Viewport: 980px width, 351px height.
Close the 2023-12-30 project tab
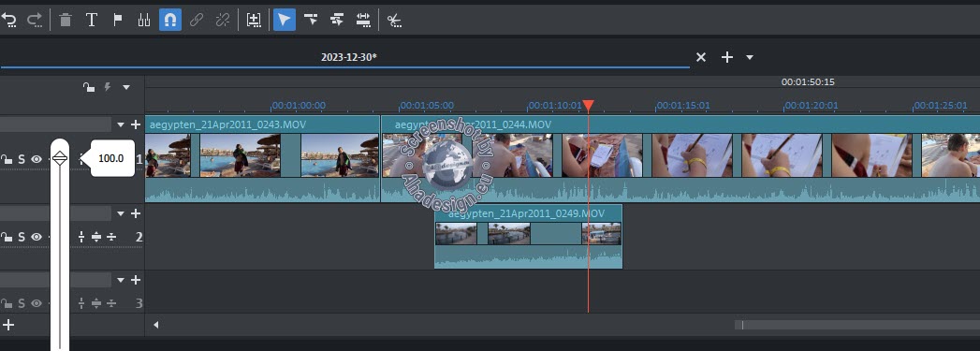point(701,57)
